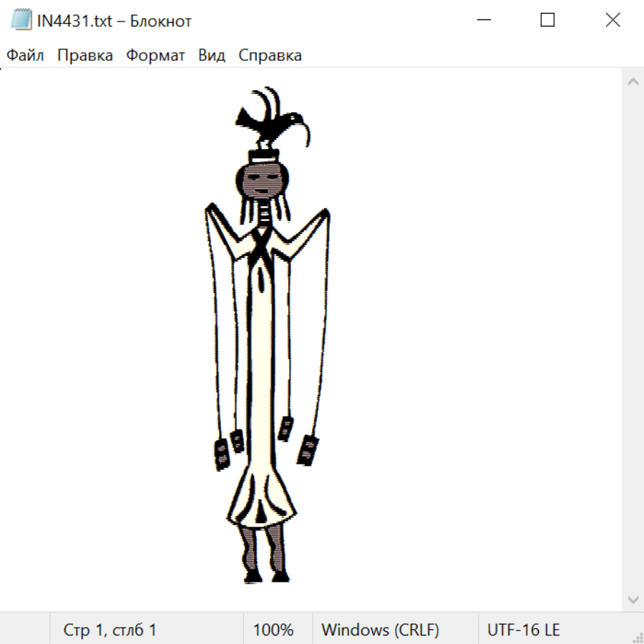This screenshot has width=644, height=644.
Task: Expand the Формат menu
Action: pos(155,56)
